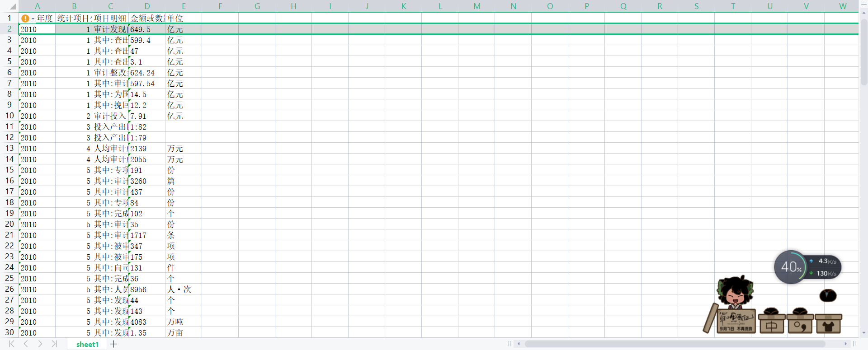Viewport: 868px width, 350px height.
Task: Select row 30 header
Action: click(9, 332)
